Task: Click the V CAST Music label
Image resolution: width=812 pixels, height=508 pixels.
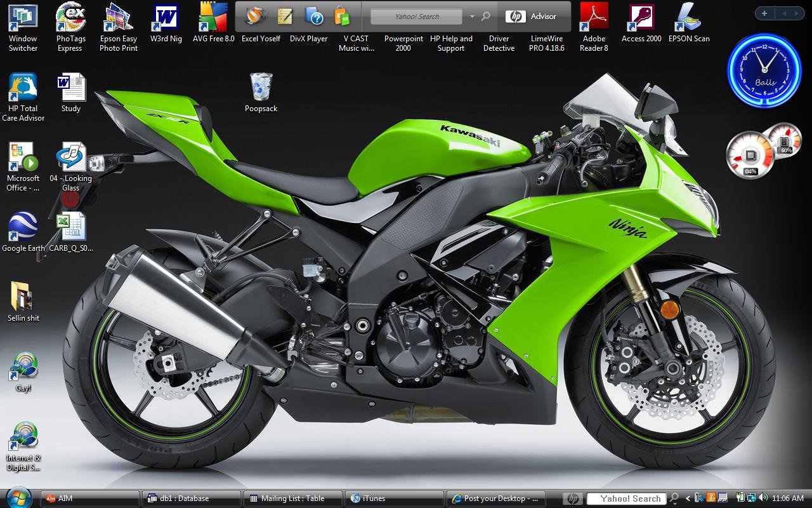Action: (357, 43)
